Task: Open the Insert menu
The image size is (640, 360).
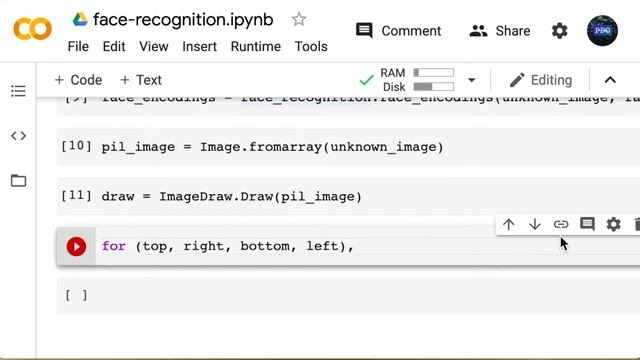Action: coord(199,47)
